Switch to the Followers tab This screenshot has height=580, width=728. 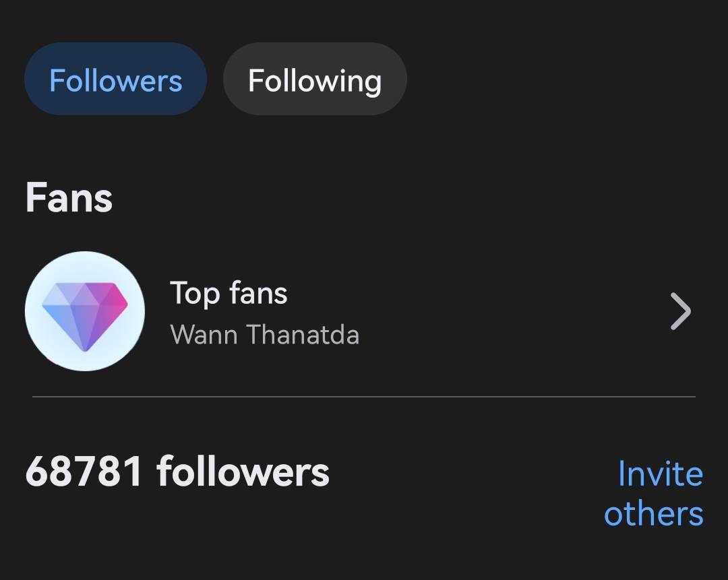(115, 81)
